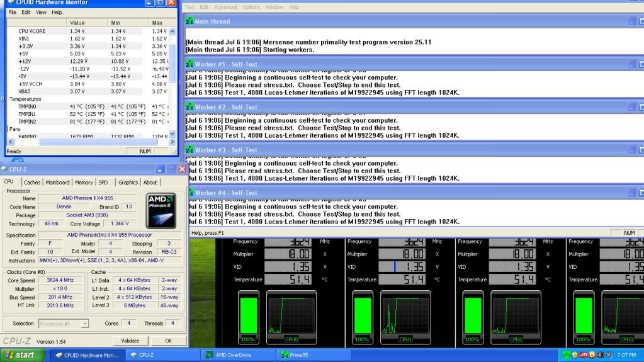Screen dimensions: 644x362
Task: Open the Windows Start menu
Action: pos(20,355)
